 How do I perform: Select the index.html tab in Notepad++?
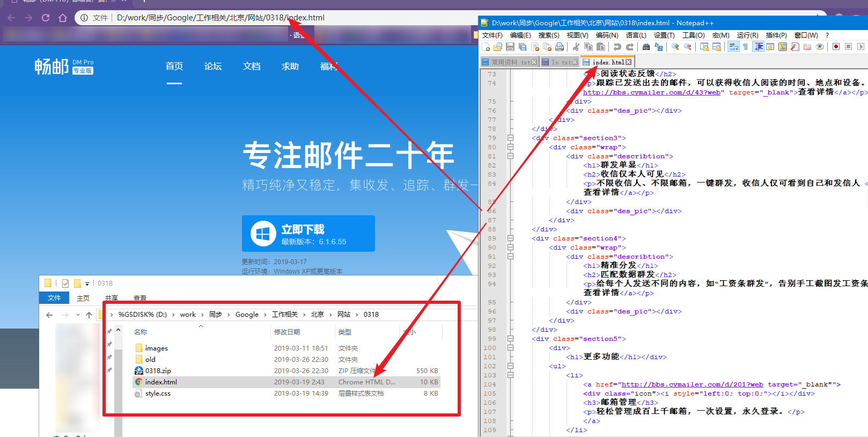608,62
